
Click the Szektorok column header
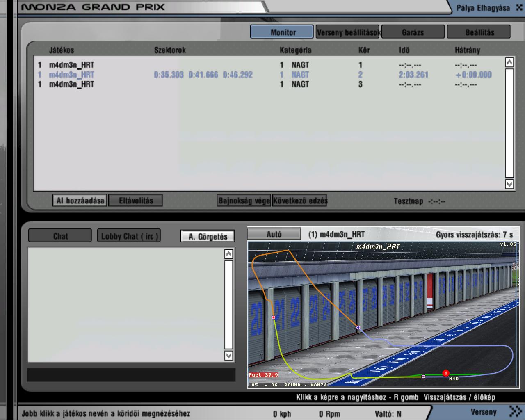click(170, 50)
